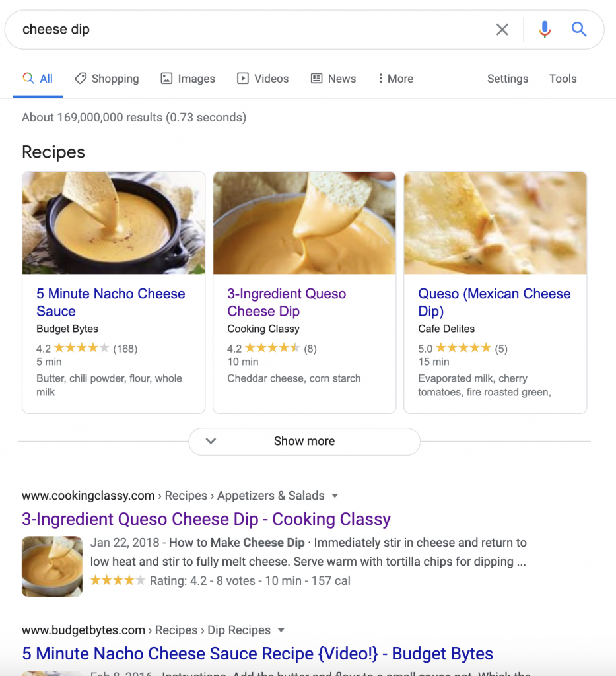616x676 pixels.
Task: Expand the More menu with three dots
Action: (395, 79)
